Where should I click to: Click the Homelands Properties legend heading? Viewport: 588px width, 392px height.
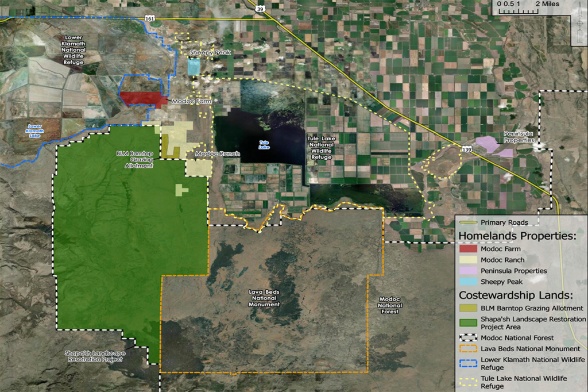pyautogui.click(x=517, y=236)
